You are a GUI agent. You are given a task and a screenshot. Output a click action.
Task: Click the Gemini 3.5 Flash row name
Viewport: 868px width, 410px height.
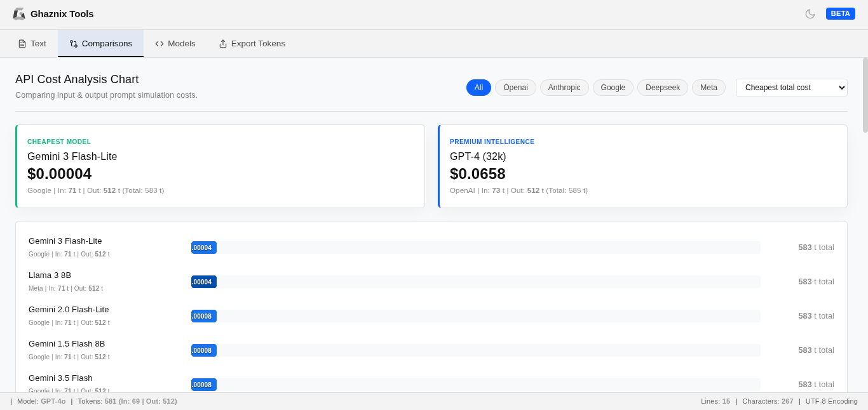(x=60, y=378)
